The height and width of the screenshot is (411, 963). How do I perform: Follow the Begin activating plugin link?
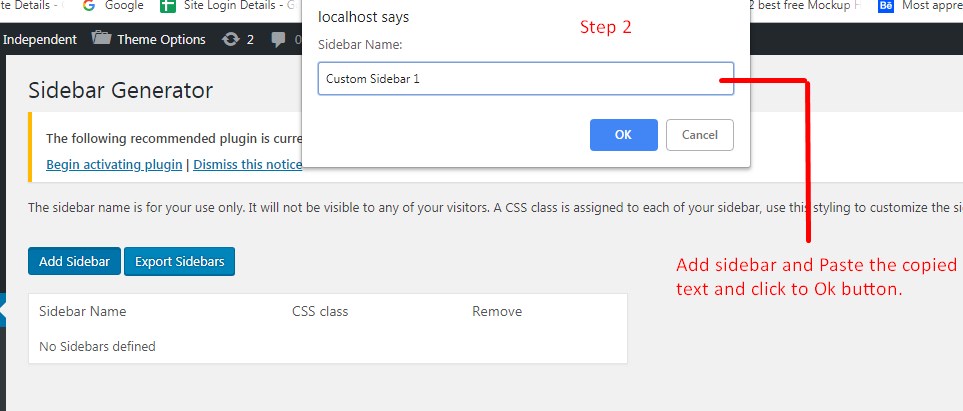click(114, 164)
